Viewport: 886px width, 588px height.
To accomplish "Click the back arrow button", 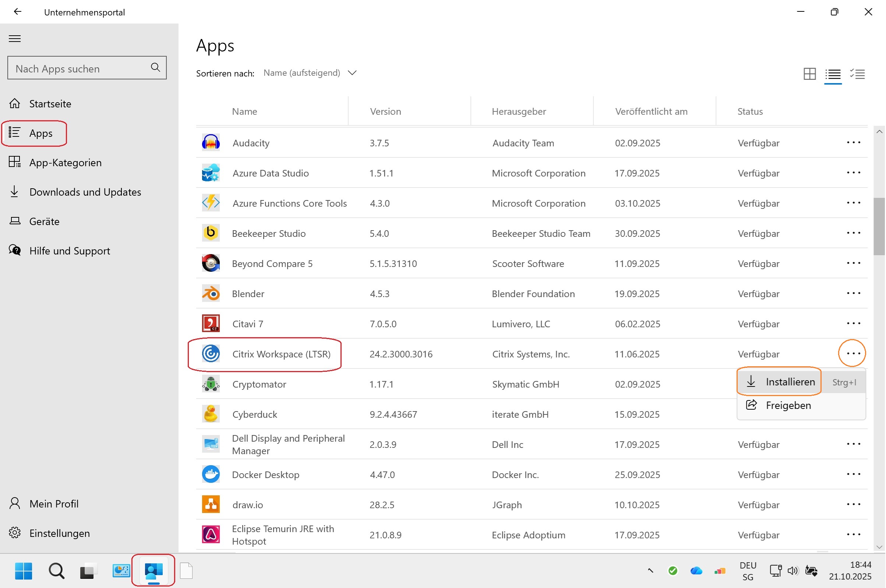I will coord(18,12).
